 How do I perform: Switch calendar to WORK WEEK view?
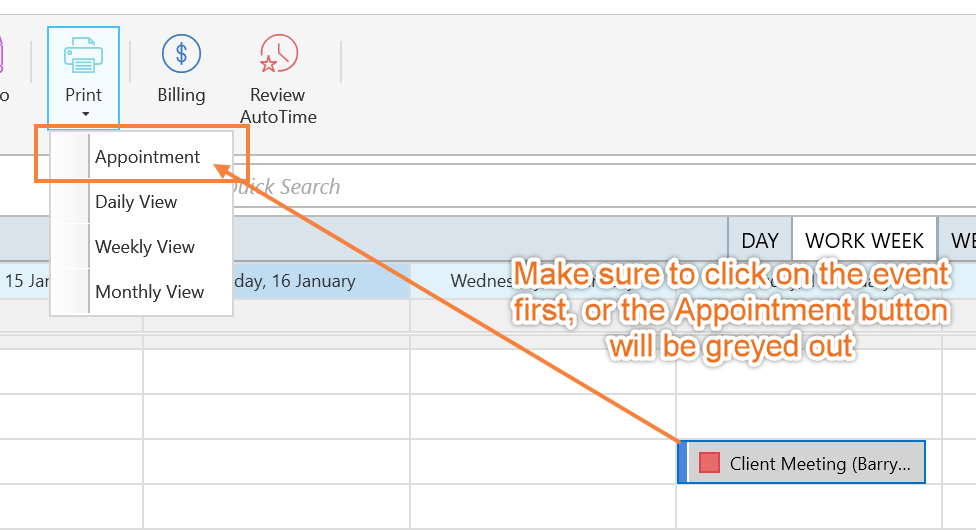pos(864,240)
